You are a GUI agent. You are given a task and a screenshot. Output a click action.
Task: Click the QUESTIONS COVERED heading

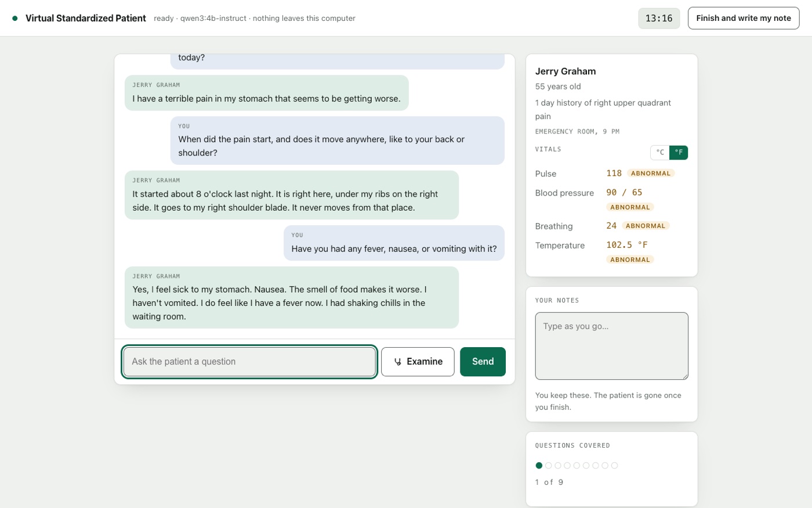(x=572, y=446)
